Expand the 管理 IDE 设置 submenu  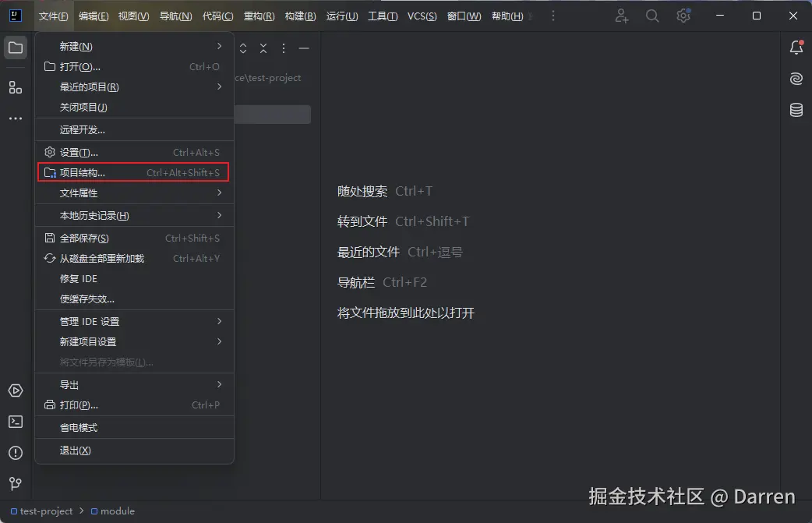click(135, 322)
